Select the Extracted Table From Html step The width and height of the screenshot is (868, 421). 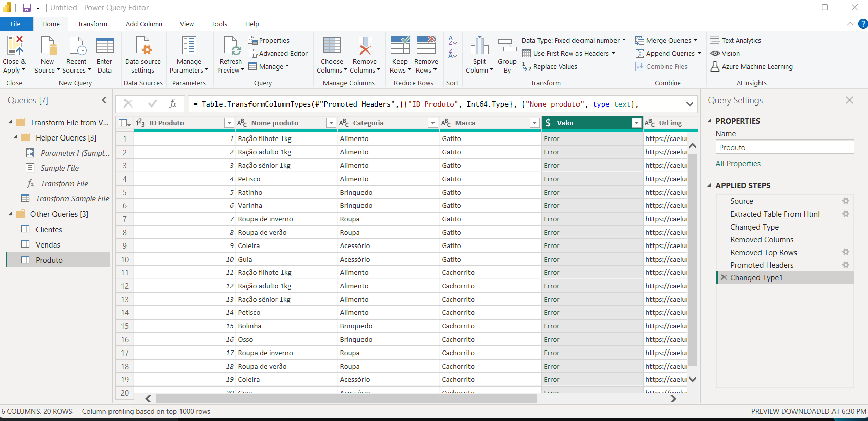775,214
